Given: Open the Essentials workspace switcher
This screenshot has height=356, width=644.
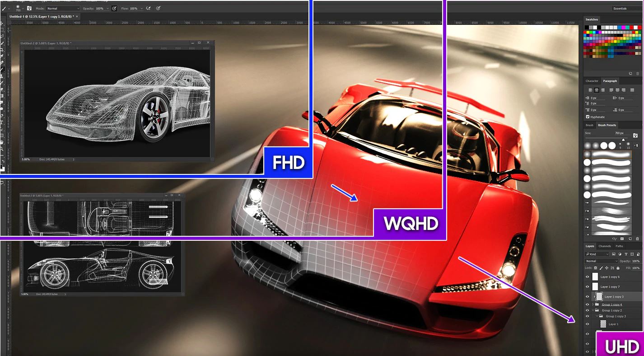Looking at the screenshot, I should tap(625, 8).
